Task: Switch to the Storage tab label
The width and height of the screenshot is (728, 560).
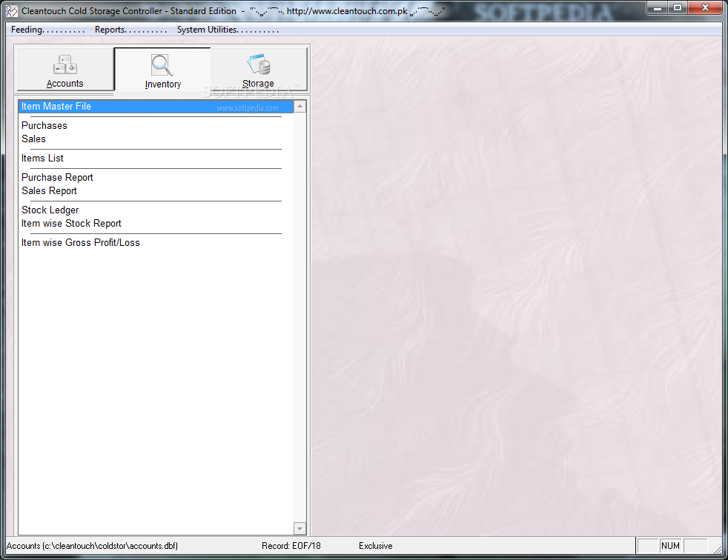Action: tap(258, 84)
